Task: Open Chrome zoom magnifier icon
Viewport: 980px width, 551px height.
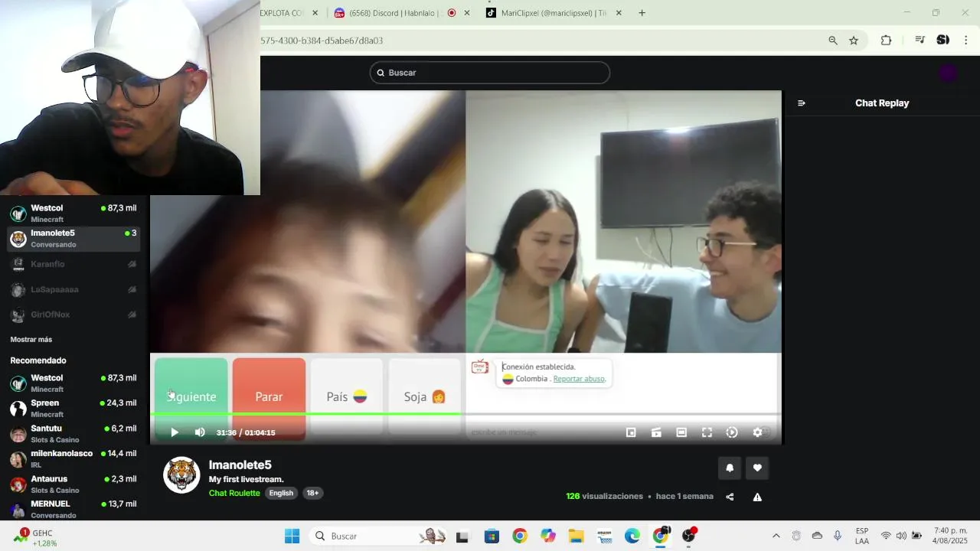Action: pos(833,41)
